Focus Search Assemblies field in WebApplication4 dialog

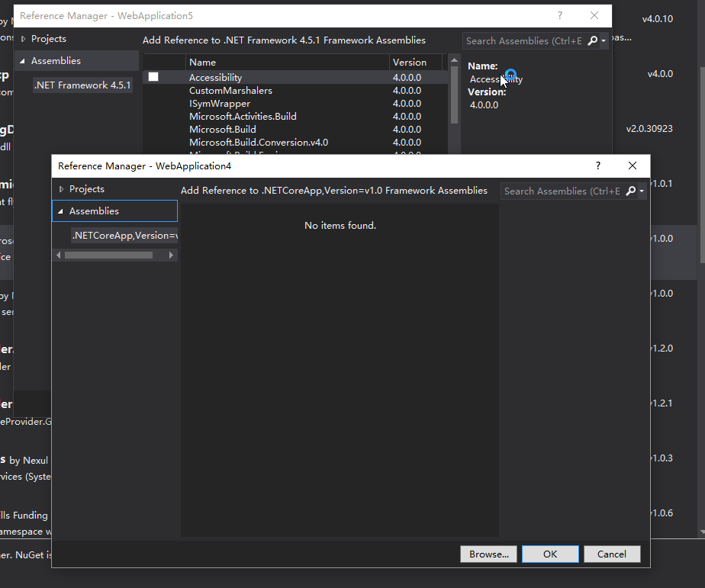(x=563, y=191)
